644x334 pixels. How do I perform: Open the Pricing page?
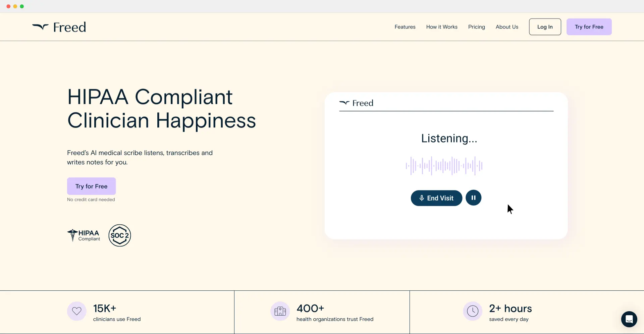coord(477,27)
